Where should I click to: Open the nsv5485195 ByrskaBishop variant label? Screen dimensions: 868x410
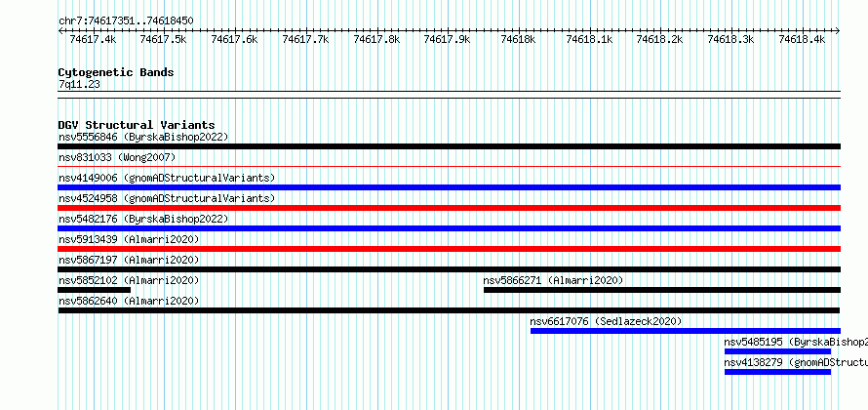coord(796,342)
